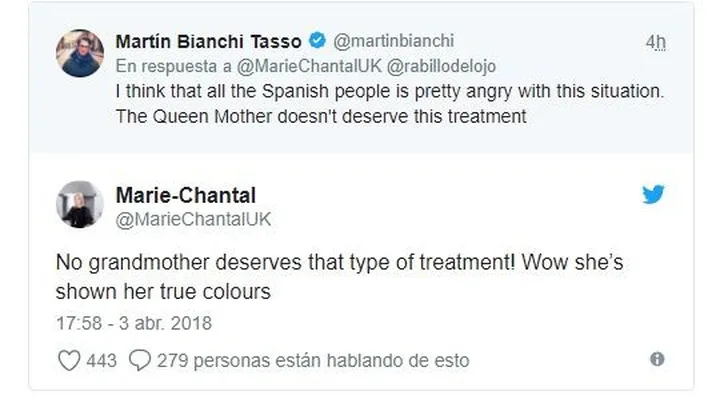Like the tweet with the heart icon

[69, 360]
